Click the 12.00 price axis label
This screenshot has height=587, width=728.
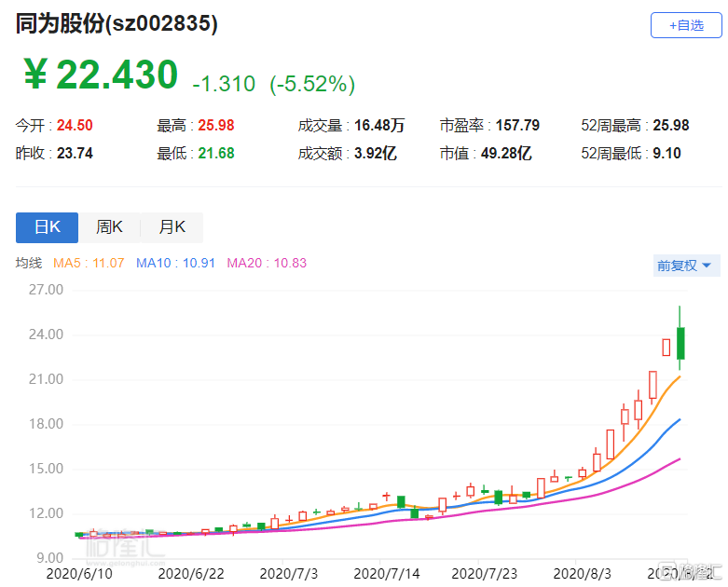click(46, 513)
